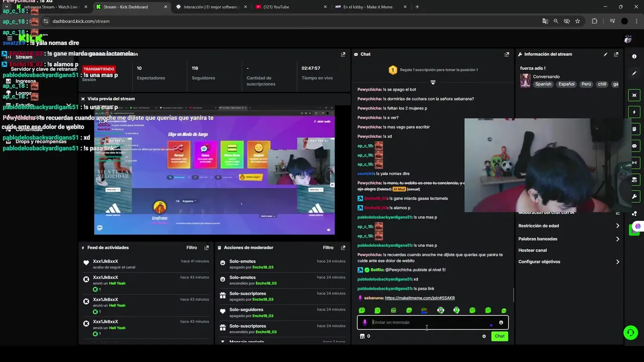Click the TRANSMITIENDO live status badge

(99, 69)
